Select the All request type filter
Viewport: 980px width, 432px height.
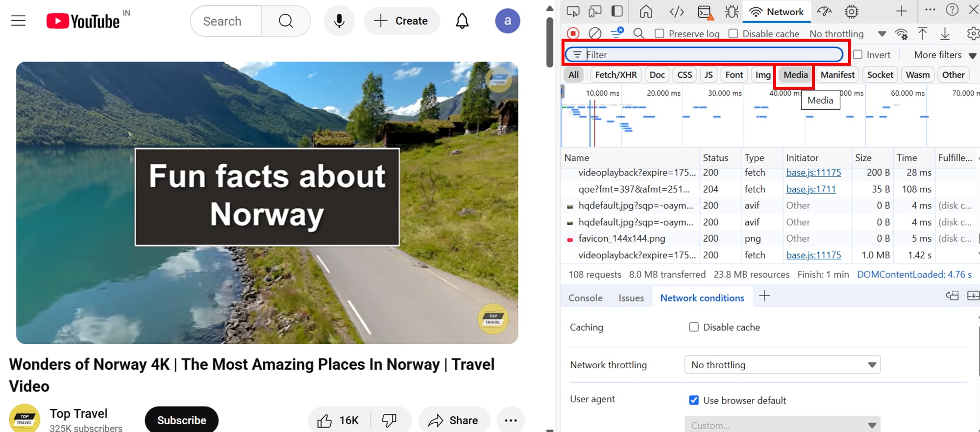(x=573, y=75)
